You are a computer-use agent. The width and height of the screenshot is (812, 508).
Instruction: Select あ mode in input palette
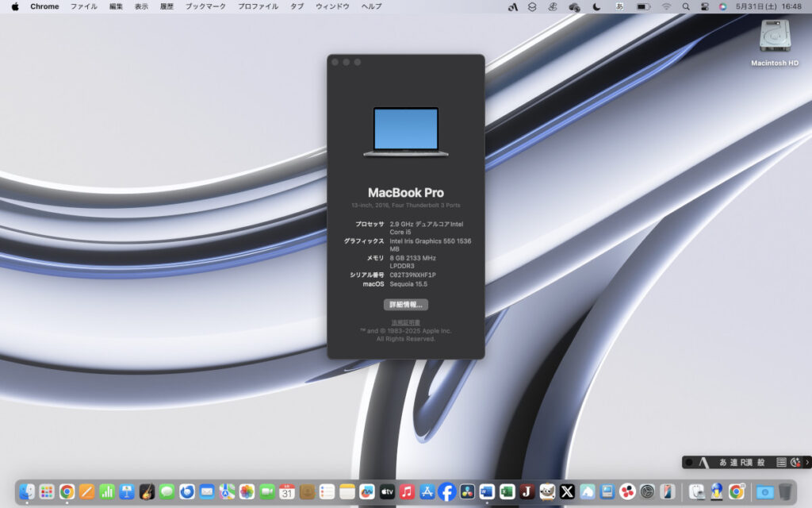[723, 462]
